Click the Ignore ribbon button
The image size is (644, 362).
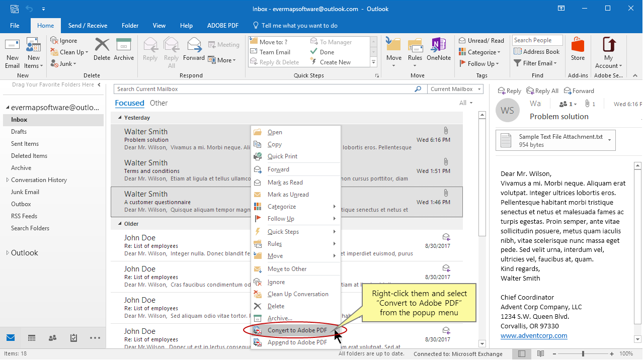[63, 41]
